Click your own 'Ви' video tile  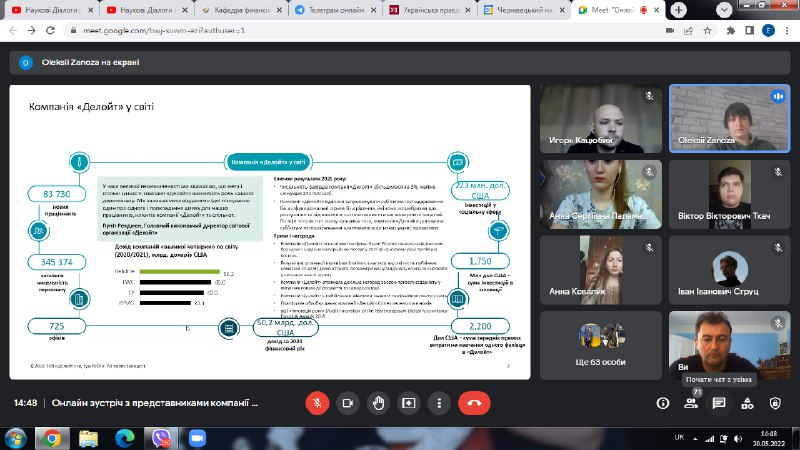click(x=730, y=345)
